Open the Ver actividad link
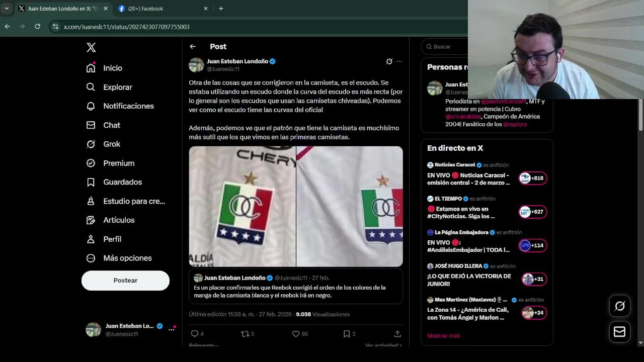Image resolution: width=644 pixels, height=362 pixels. (x=384, y=345)
